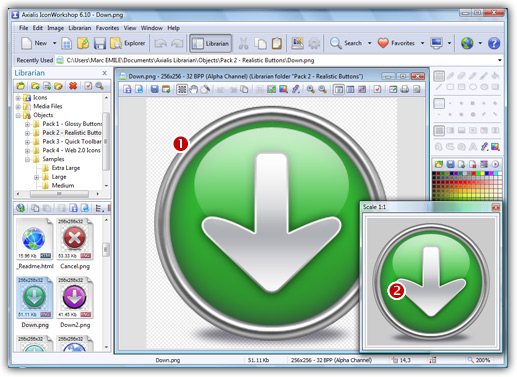
Task: Select the Pack 3 - Quick Toolbar folder
Action: click(x=72, y=141)
